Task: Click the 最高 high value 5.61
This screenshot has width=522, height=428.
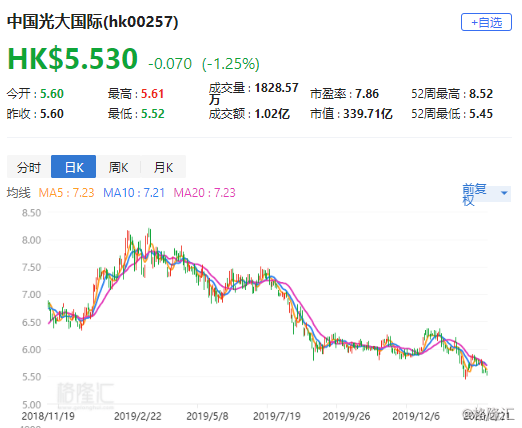Action: pyautogui.click(x=152, y=94)
